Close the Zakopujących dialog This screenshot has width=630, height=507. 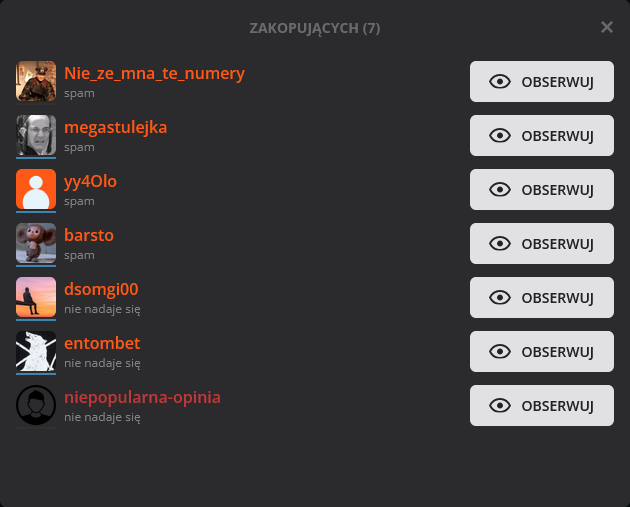click(x=606, y=27)
